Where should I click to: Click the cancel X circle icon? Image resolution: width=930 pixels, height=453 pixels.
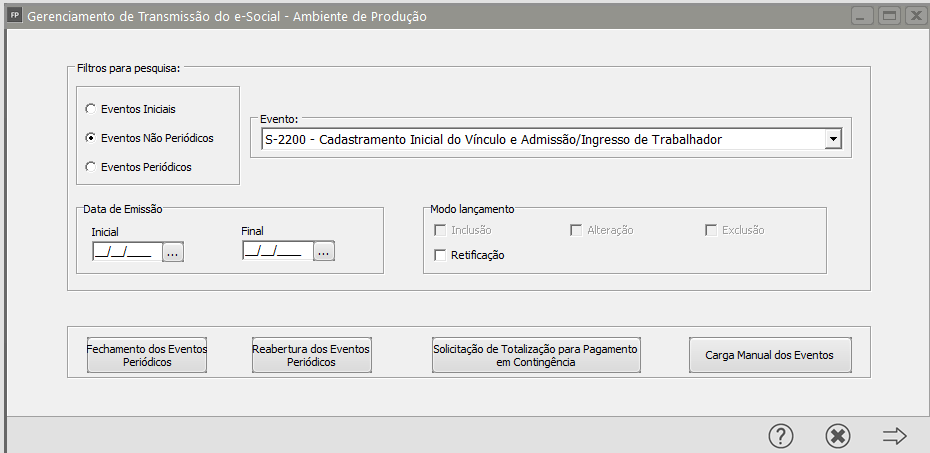click(838, 436)
